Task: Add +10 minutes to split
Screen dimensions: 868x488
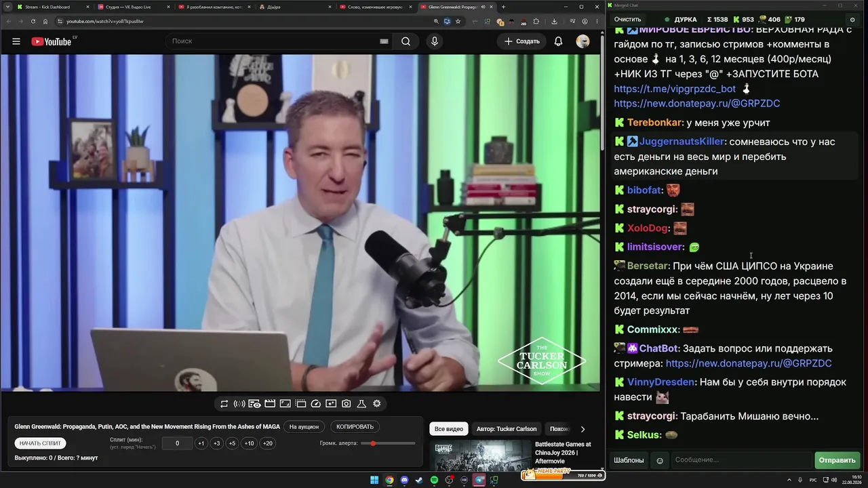Action: pos(250,443)
